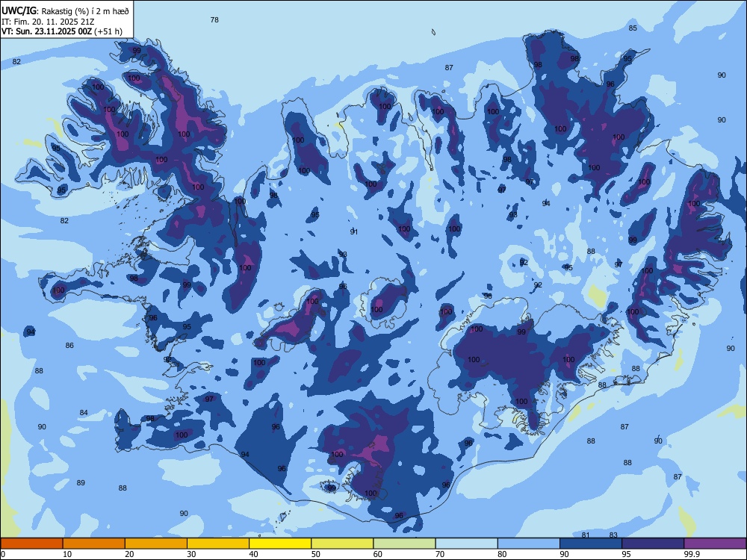Image resolution: width=747 pixels, height=560 pixels.
Task: Click the purple legend swatch above 99.9
Action: [715, 544]
